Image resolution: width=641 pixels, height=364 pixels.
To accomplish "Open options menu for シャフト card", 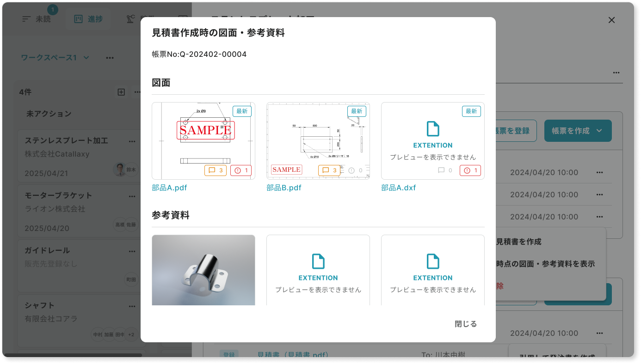I will [x=132, y=306].
